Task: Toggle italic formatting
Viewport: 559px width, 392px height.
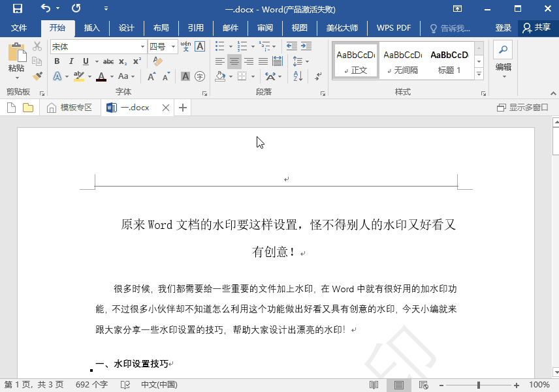Action: coord(71,61)
